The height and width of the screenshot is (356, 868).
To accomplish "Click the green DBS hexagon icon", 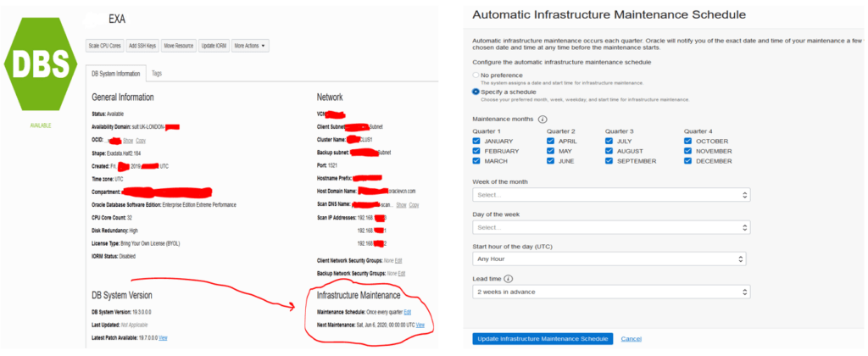I will [x=41, y=63].
